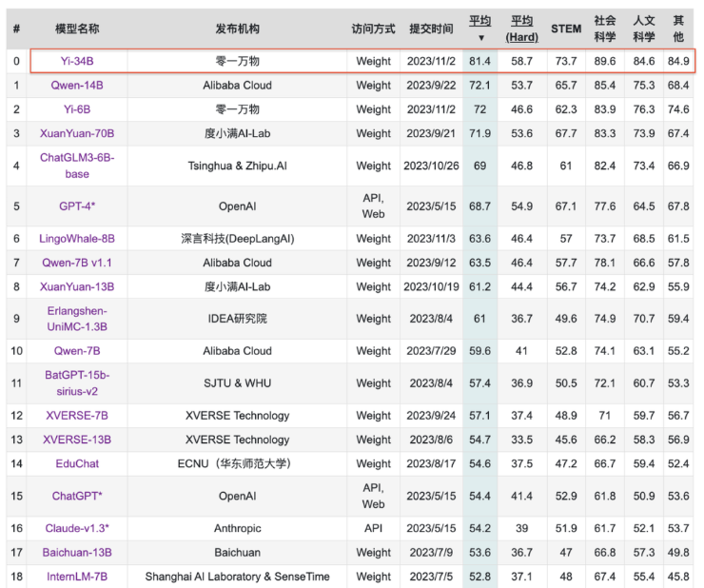The image size is (704, 588).
Task: Open the Baichuan-13B model link
Action: coord(77,553)
